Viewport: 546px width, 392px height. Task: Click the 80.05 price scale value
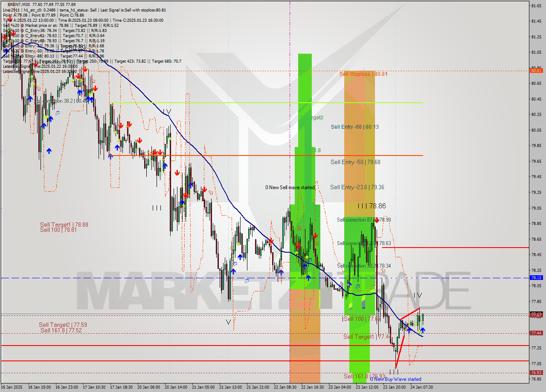(536, 130)
